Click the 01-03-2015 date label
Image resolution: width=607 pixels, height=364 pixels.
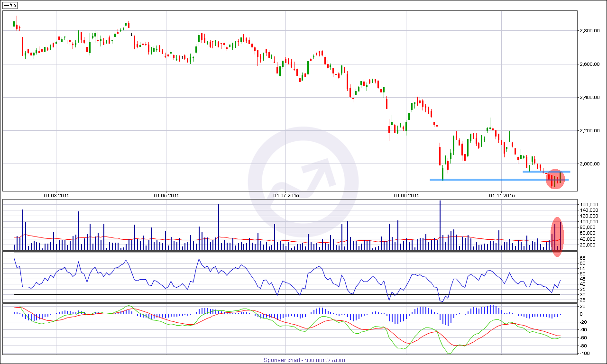[x=56, y=195]
